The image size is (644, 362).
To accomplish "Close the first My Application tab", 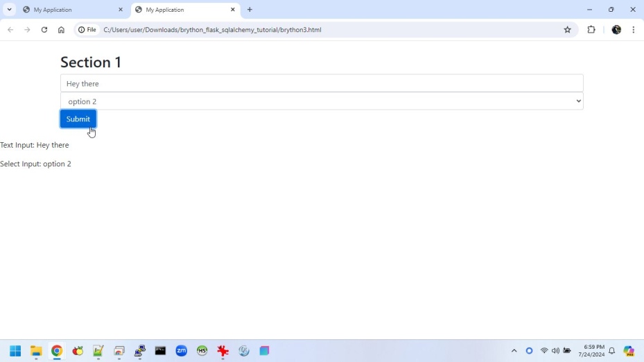I will tap(121, 10).
